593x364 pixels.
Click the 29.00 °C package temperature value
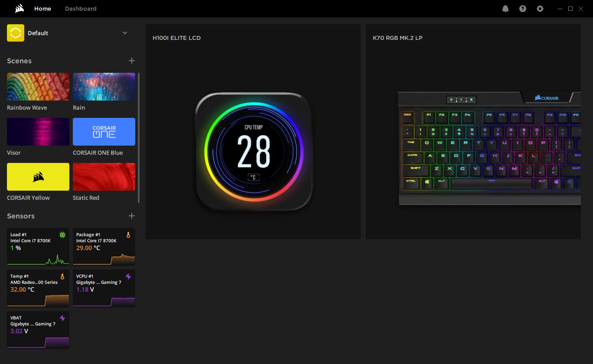88,248
